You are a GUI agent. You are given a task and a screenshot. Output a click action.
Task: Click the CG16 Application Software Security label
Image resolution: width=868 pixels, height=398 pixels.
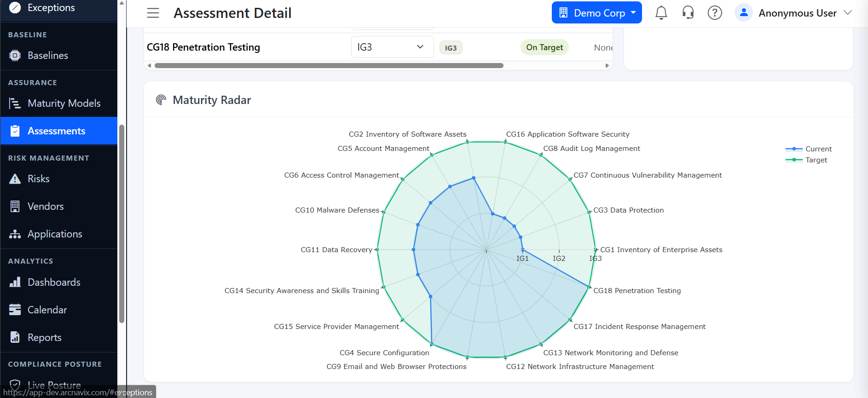pyautogui.click(x=567, y=134)
